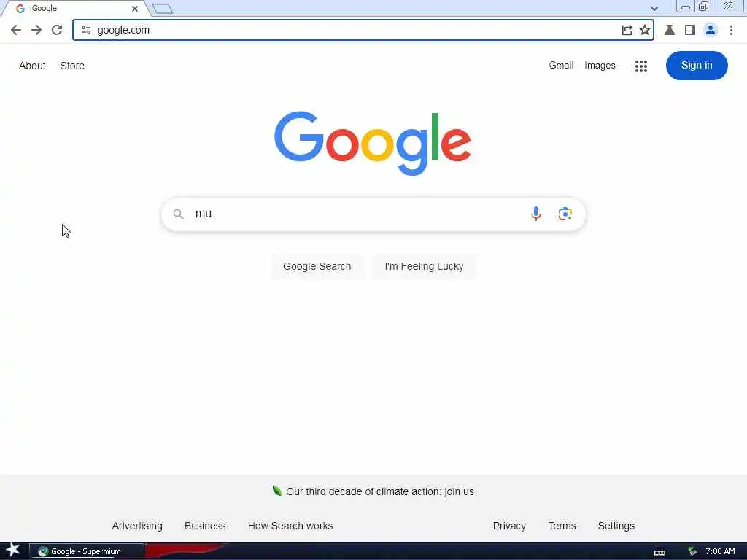Open the taskbar start star icon
The width and height of the screenshot is (747, 560).
coord(13,551)
